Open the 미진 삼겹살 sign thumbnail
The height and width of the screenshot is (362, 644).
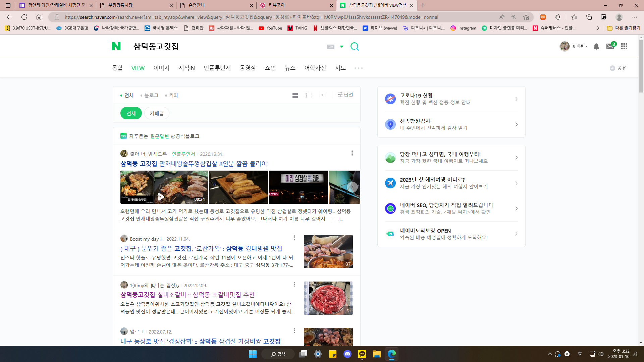click(x=298, y=187)
